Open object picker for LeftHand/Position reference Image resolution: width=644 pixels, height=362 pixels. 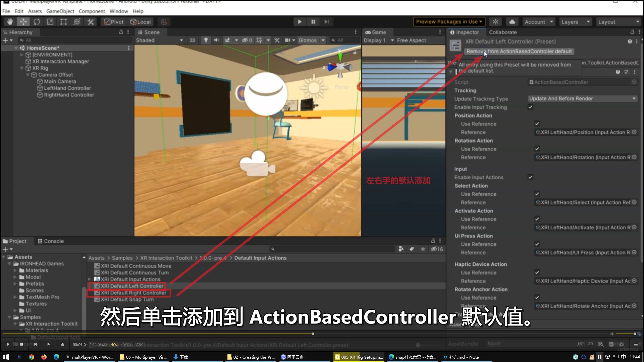(x=634, y=132)
